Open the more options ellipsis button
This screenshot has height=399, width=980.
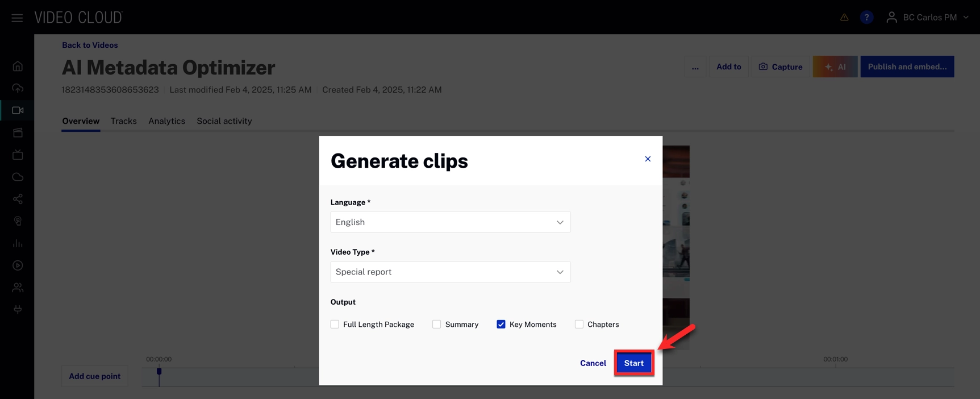pyautogui.click(x=695, y=67)
